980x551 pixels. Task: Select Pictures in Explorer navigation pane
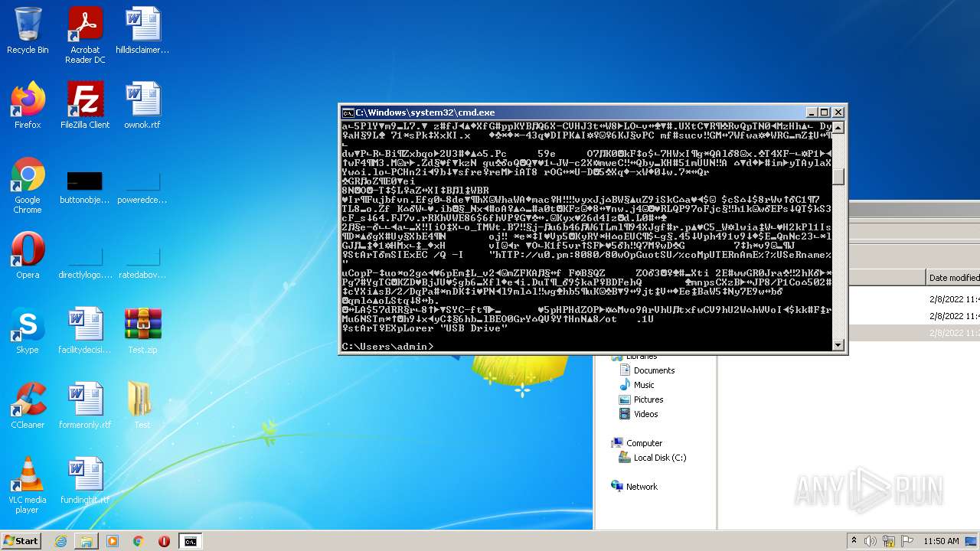coord(641,399)
